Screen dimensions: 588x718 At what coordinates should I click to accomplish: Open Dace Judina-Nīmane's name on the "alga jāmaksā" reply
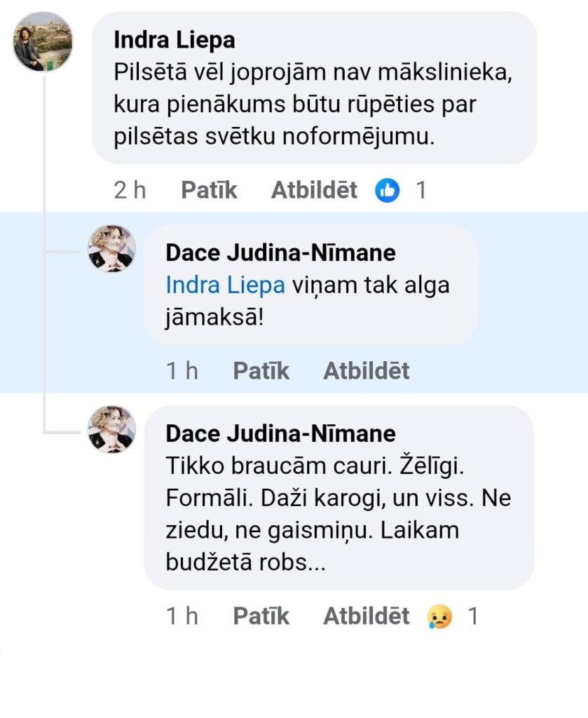click(x=280, y=252)
